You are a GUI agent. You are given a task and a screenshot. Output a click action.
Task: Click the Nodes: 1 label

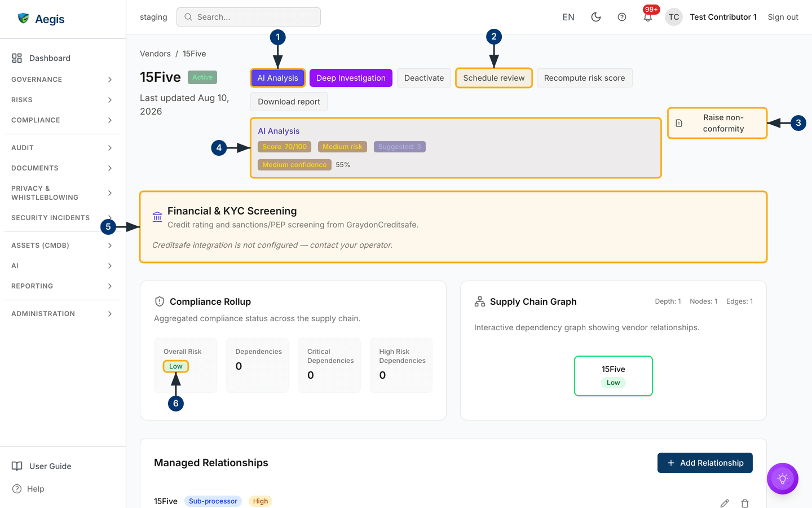pyautogui.click(x=704, y=301)
